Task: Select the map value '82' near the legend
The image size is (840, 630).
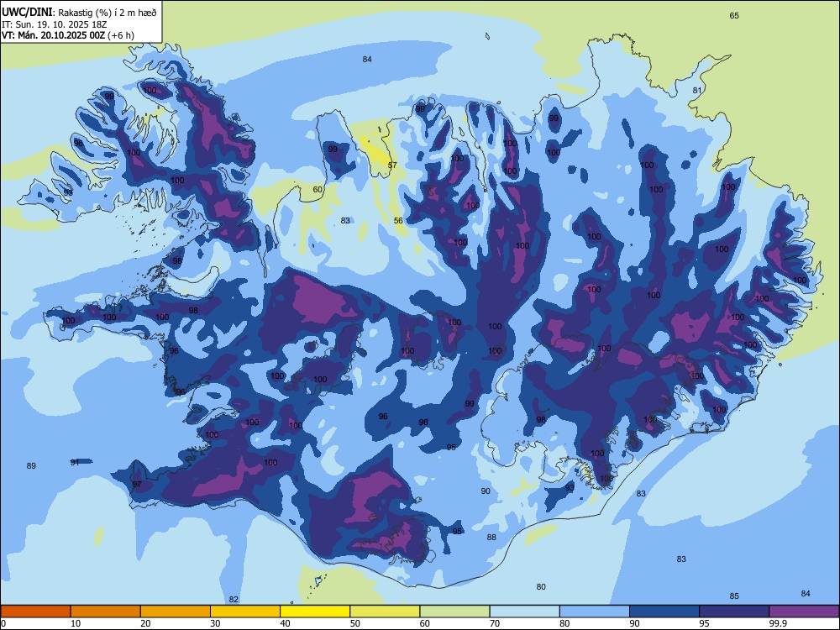Action: click(x=233, y=600)
